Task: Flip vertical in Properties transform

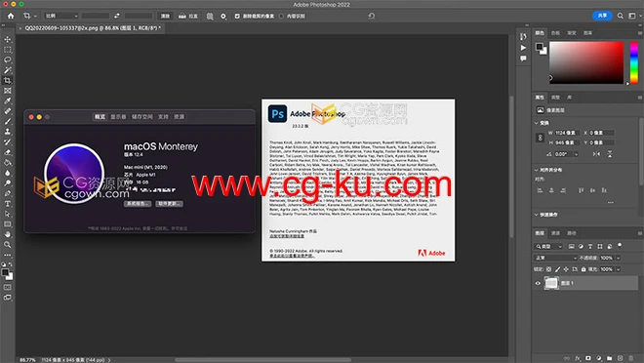Action: click(x=610, y=154)
